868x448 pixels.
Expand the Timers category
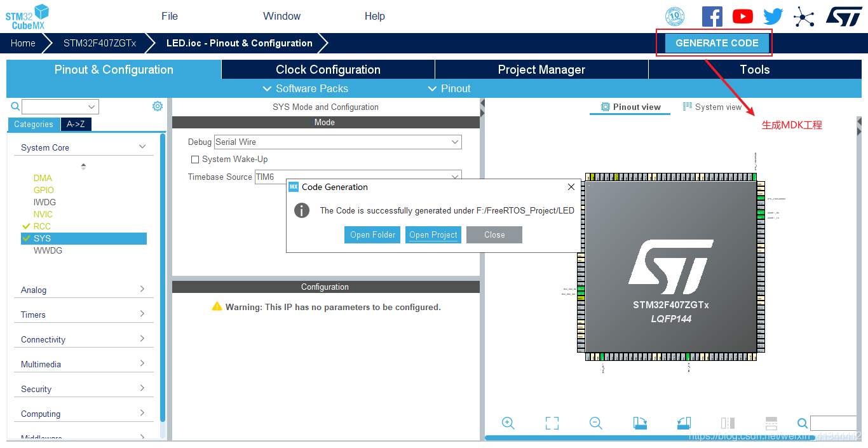(84, 315)
